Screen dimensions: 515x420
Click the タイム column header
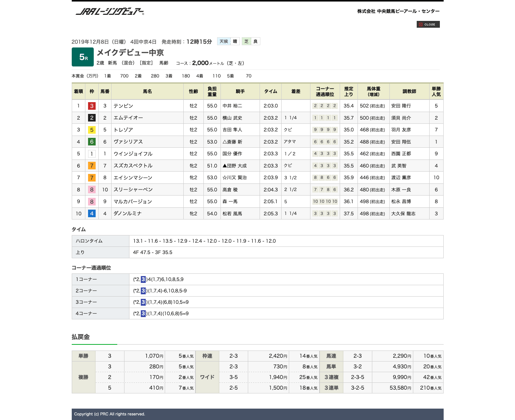(x=271, y=92)
